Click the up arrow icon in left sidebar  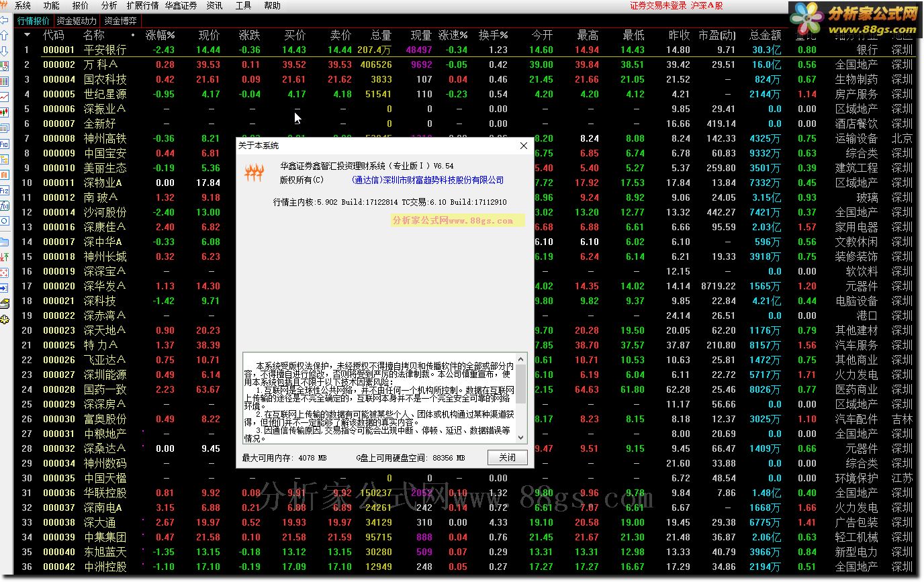pos(5,36)
